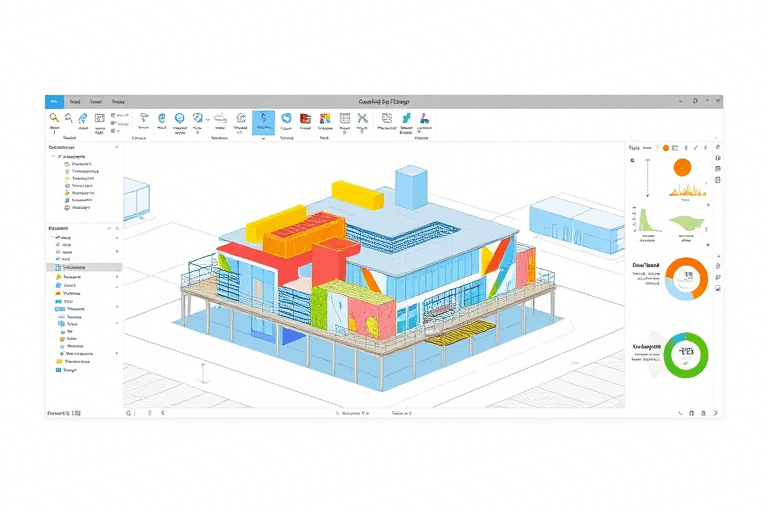Click the colorful yellow-blue grid ribbon icon
768x512 pixels.
pos(325,118)
